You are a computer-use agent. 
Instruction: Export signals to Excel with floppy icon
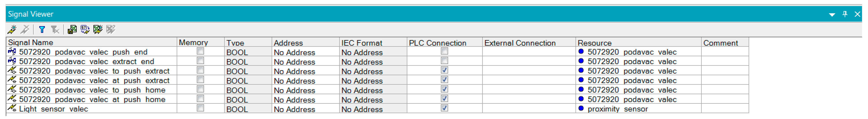[72, 30]
